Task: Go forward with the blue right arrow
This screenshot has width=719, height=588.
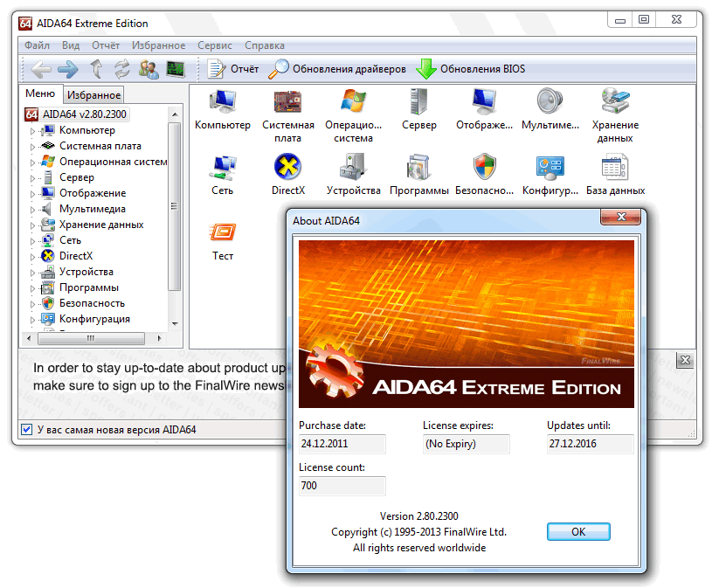Action: point(68,69)
